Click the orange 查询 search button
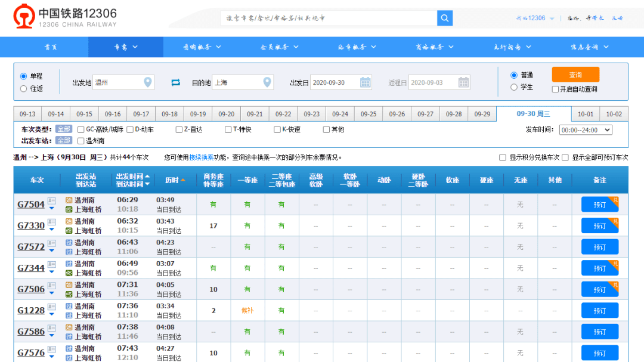Screen dimensions: 644x362 pos(575,75)
